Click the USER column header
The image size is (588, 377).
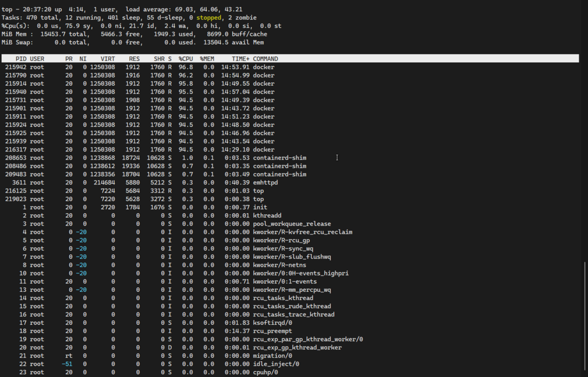click(37, 59)
